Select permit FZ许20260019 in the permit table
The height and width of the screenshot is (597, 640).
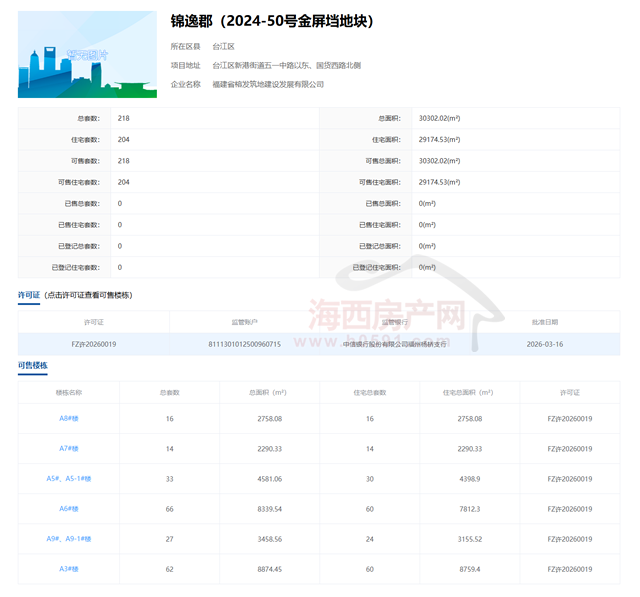[x=94, y=344]
